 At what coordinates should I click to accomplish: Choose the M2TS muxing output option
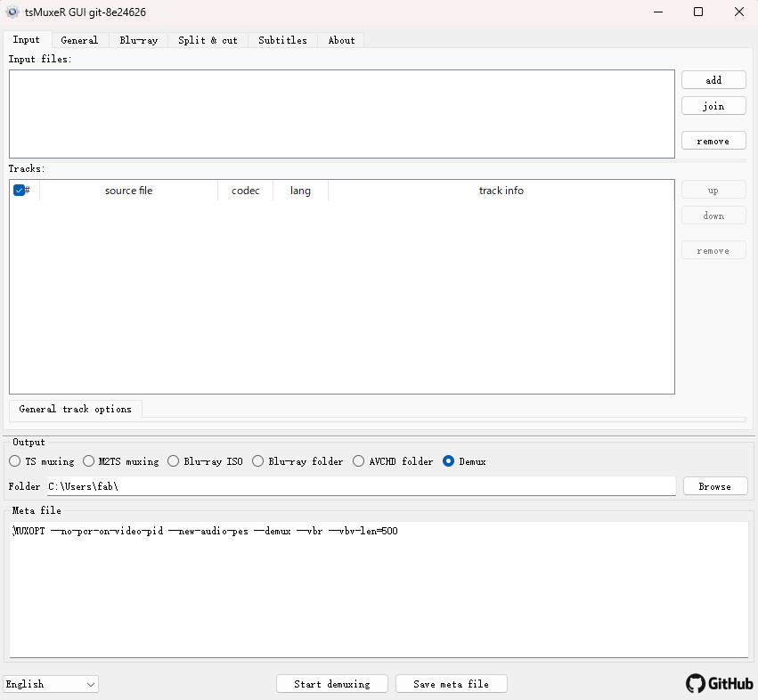[x=89, y=461]
